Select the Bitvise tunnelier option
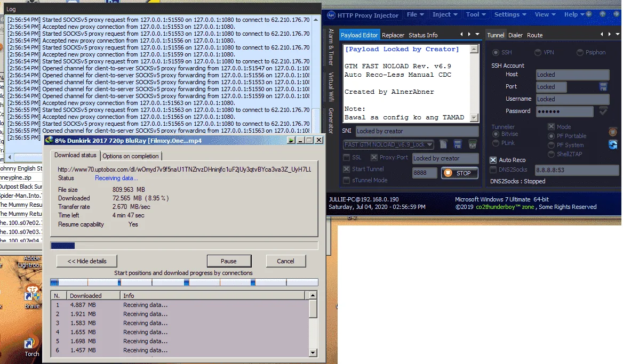This screenshot has width=623, height=364. (x=496, y=134)
